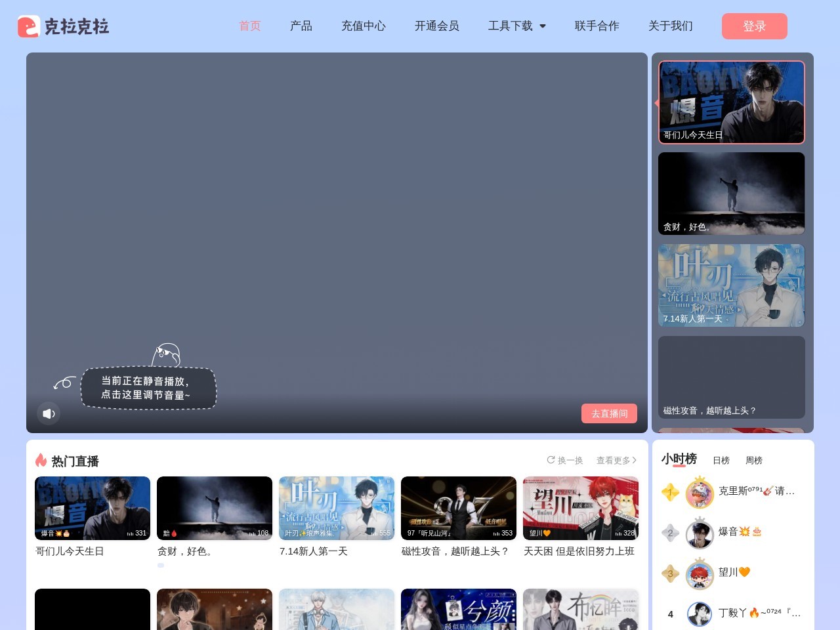Click the silver rank 2 badge icon
This screenshot has width=840, height=630.
(x=670, y=533)
